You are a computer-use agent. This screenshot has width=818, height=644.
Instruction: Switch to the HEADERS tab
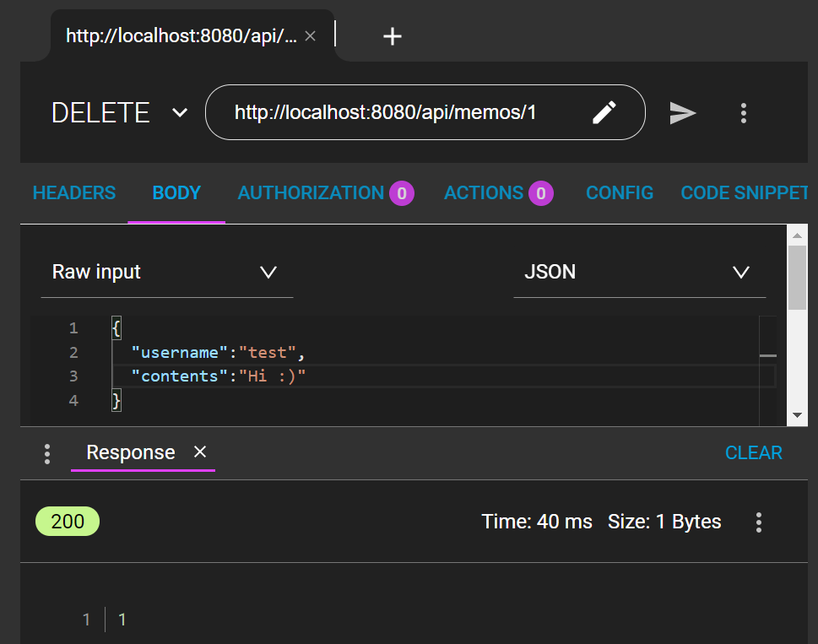(74, 193)
